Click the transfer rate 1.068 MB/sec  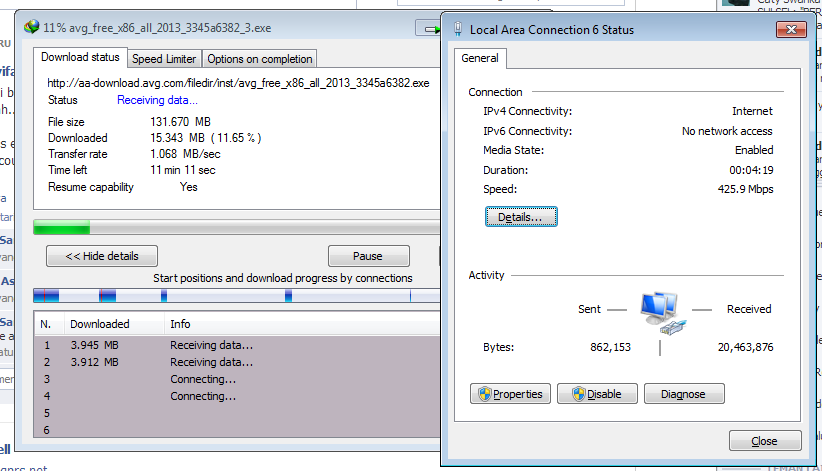[x=185, y=154]
